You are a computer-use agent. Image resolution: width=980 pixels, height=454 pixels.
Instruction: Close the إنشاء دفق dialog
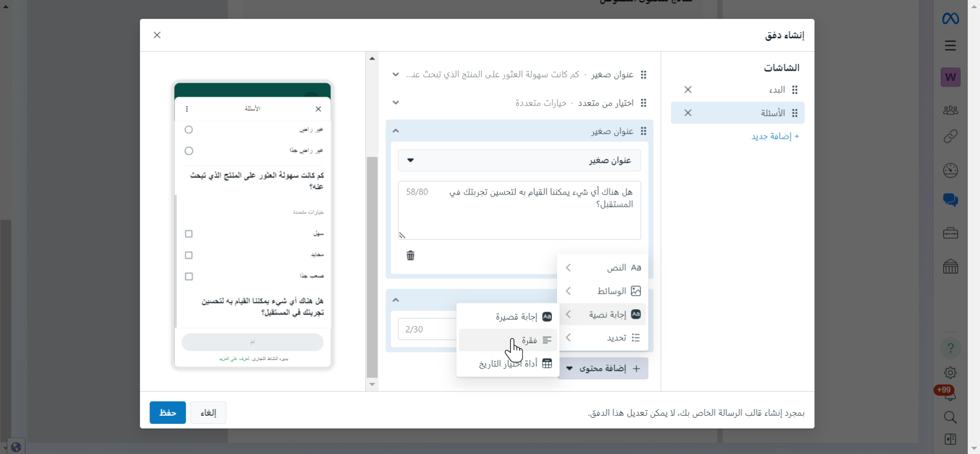[157, 35]
